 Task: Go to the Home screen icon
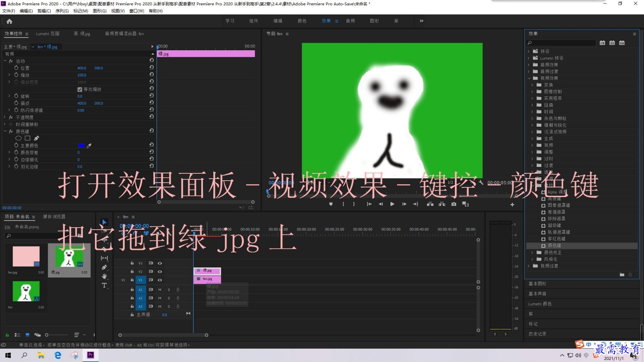tap(9, 21)
